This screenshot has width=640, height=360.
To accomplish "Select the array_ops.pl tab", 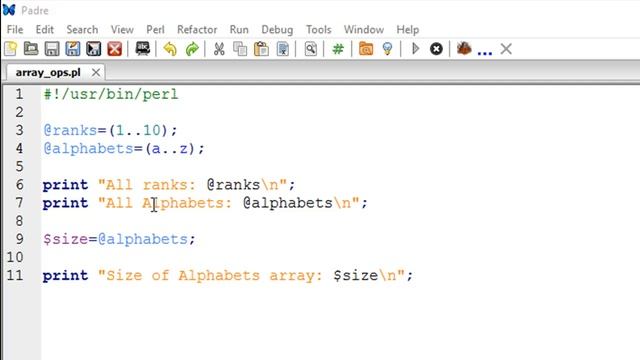I will [x=48, y=73].
